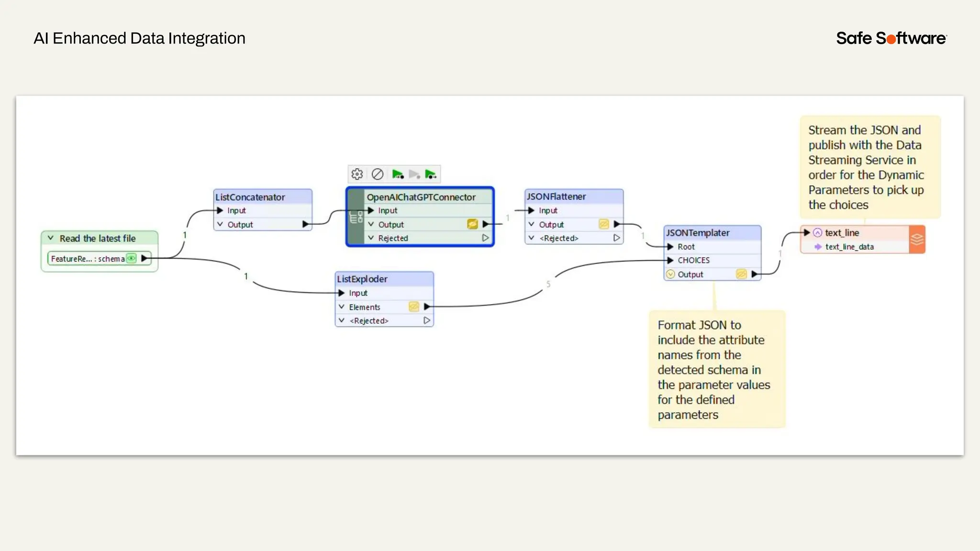The image size is (980, 551).
Task: Toggle the circular icon beside JSONTemplater Output
Action: tap(670, 274)
